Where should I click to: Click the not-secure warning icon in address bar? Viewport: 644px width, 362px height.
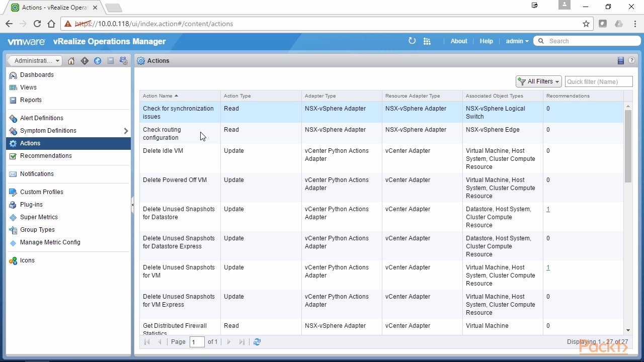click(x=68, y=24)
